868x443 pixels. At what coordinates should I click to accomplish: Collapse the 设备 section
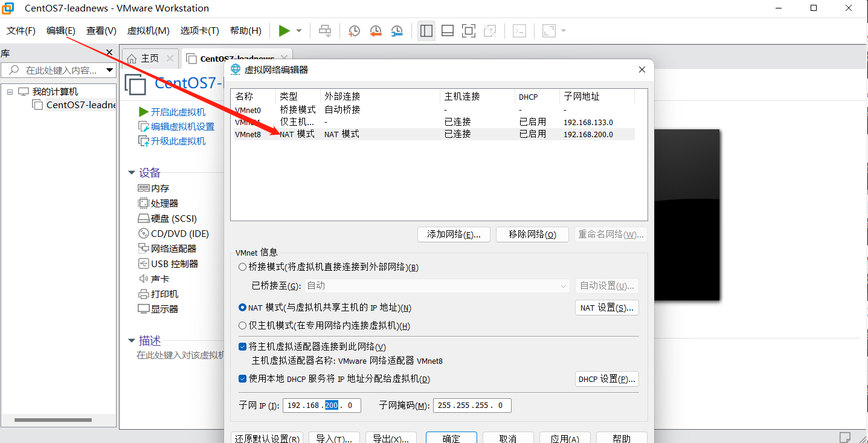pos(132,173)
